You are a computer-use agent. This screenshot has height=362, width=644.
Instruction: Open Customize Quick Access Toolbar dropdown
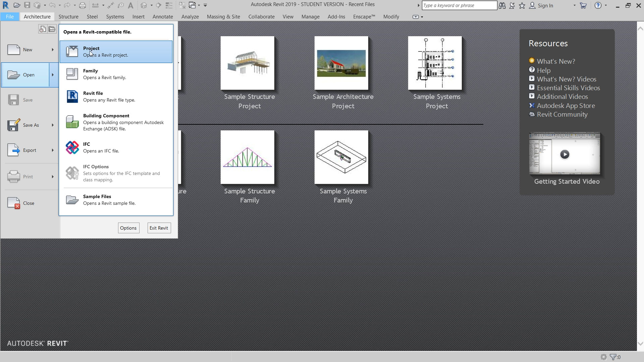205,5
